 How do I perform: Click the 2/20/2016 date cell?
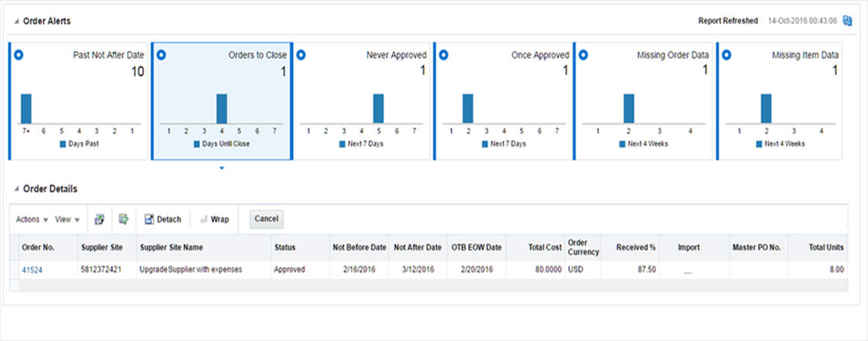pos(477,270)
